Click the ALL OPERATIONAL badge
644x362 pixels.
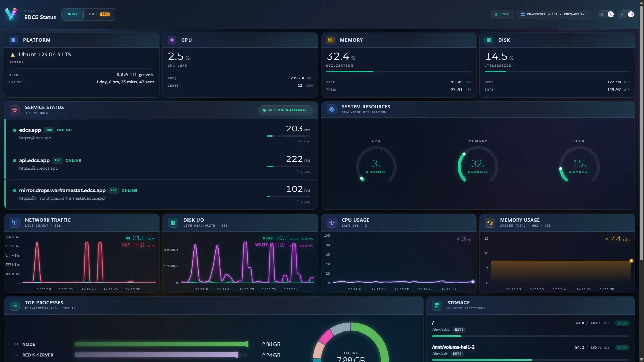(285, 110)
